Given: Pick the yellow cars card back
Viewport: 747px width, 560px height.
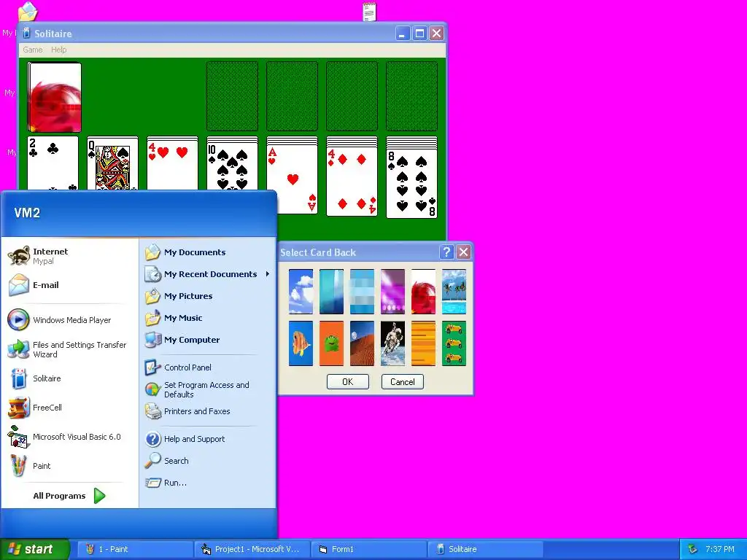Looking at the screenshot, I should pyautogui.click(x=454, y=343).
